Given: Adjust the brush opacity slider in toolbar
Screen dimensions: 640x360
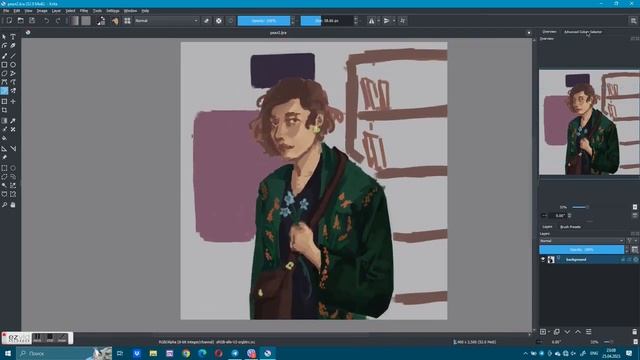Looking at the screenshot, I should [264, 20].
